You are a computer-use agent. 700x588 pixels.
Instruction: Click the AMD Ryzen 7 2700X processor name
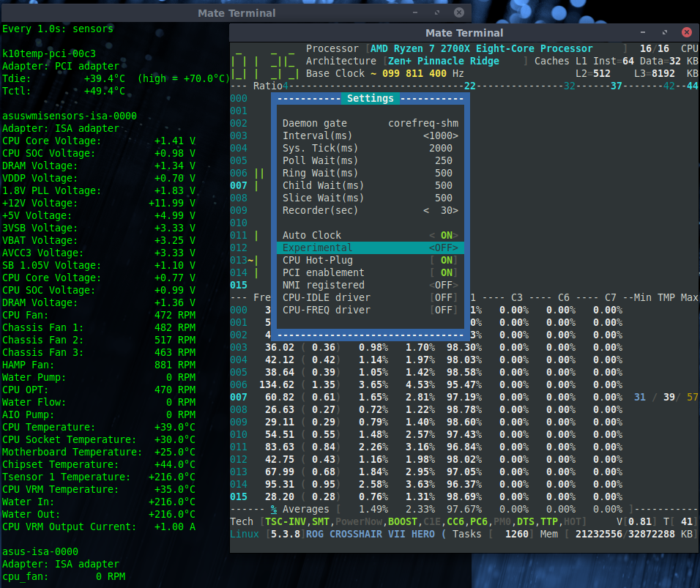(x=481, y=48)
